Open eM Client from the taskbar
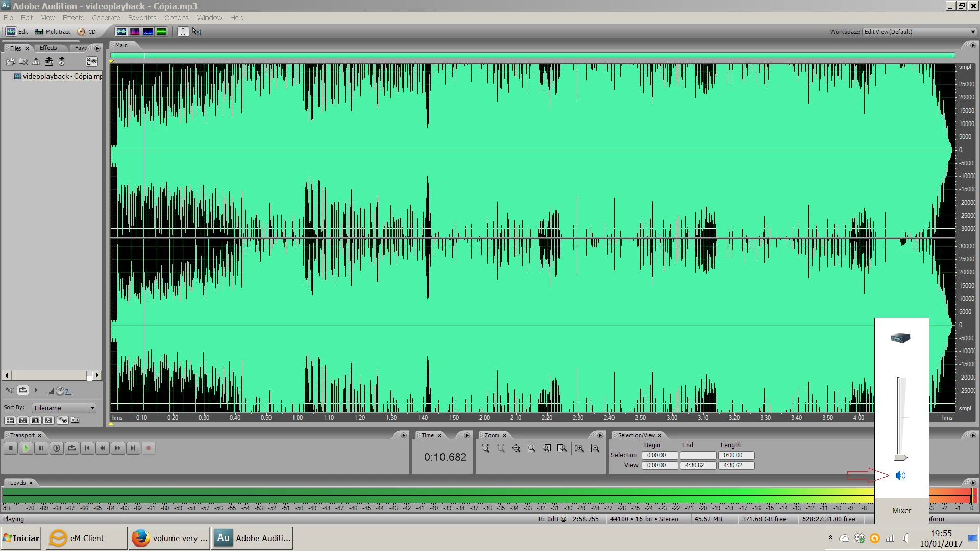 86,538
